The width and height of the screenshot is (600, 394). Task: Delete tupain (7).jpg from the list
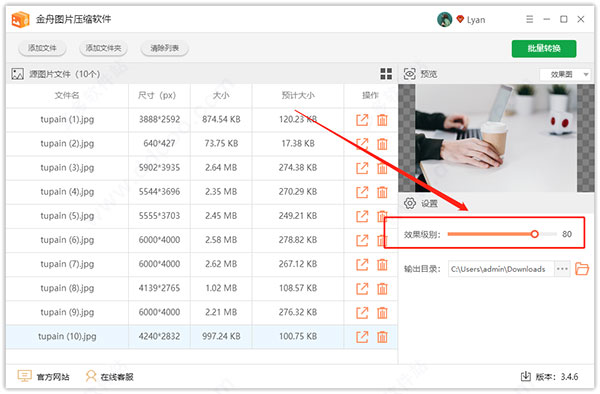382,265
